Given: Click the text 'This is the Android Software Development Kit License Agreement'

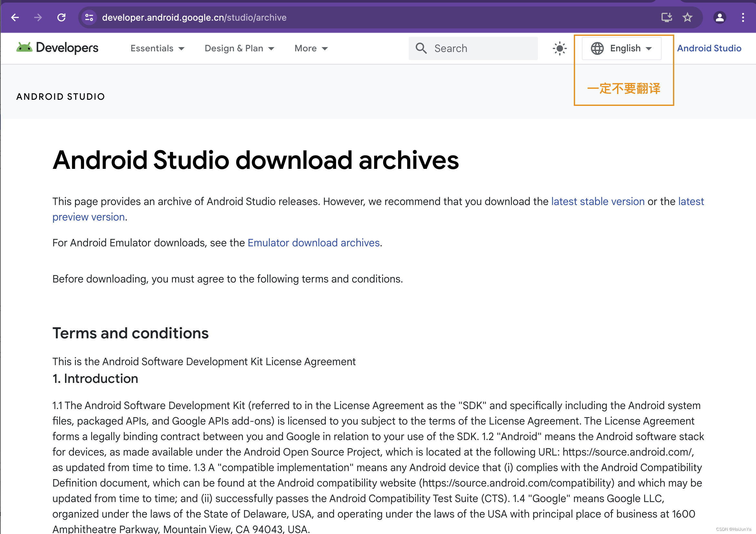Looking at the screenshot, I should pos(204,362).
